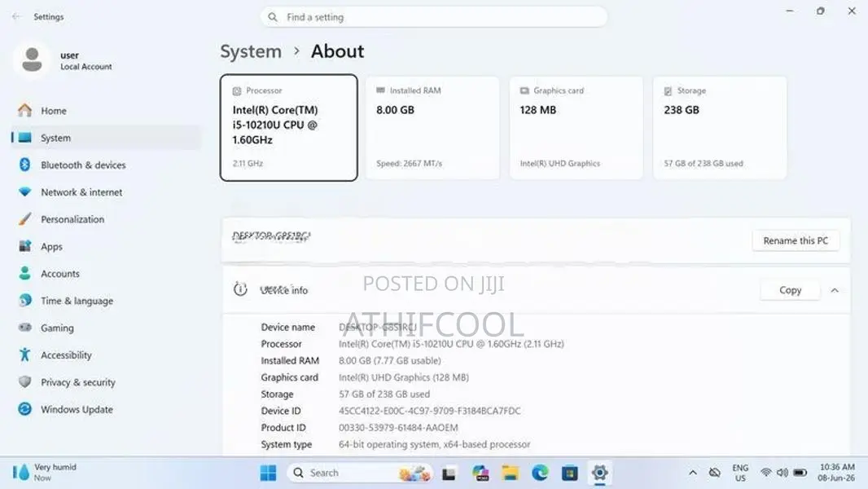Click the System breadcrumb link
868x489 pixels.
tap(251, 51)
